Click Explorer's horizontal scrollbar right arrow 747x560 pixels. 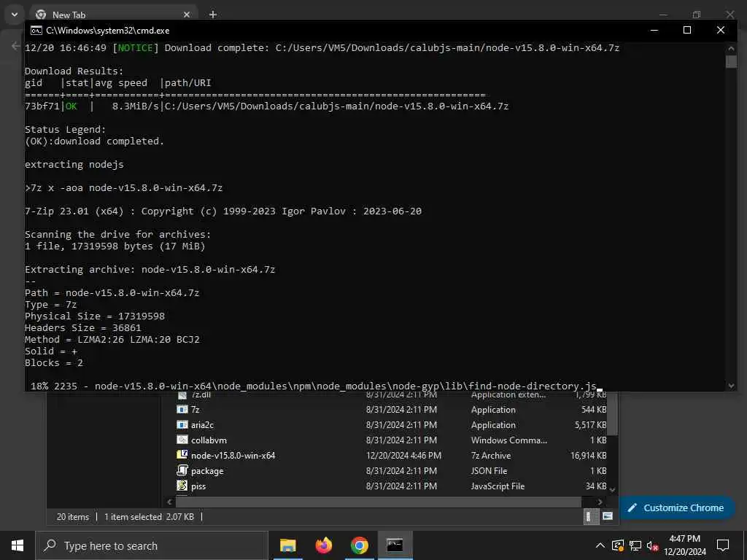click(x=600, y=502)
